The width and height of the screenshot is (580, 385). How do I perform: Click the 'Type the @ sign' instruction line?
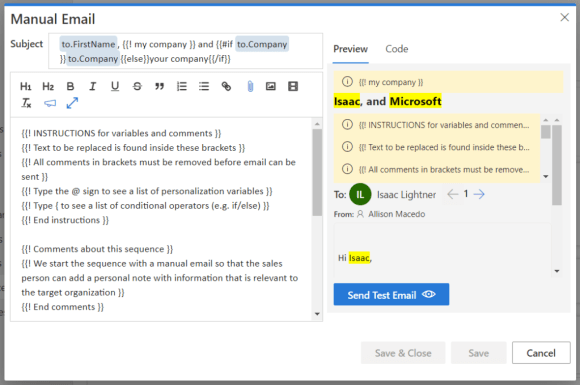click(147, 191)
